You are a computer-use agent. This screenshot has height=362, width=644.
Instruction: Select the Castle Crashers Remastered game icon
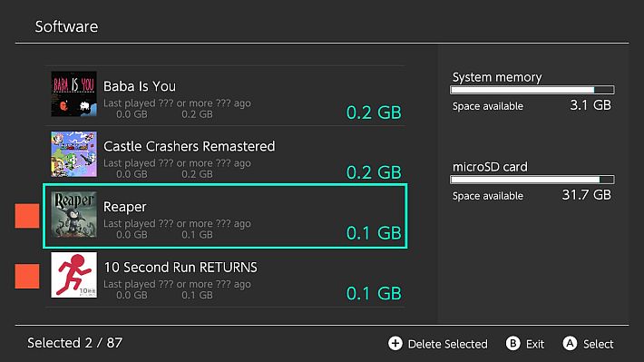pos(74,154)
